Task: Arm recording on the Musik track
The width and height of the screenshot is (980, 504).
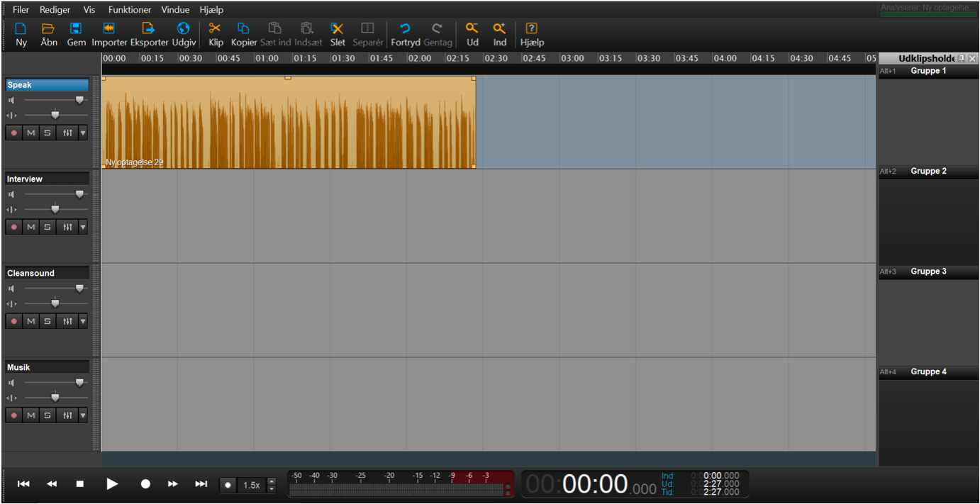Action: pos(13,415)
